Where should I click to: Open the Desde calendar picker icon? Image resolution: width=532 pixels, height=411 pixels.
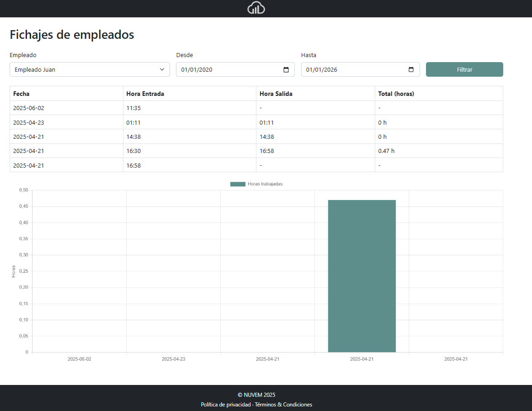[287, 69]
